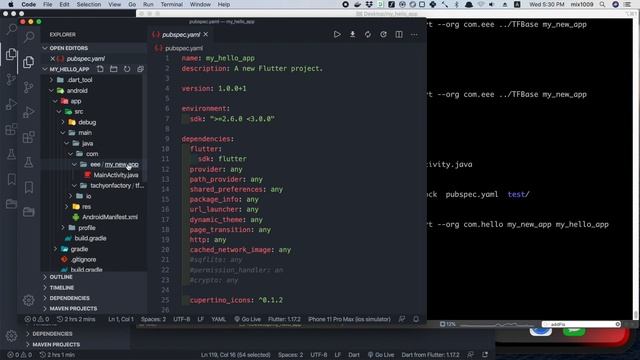Click Ln 1, Col 1 in front status bar
This screenshot has height=360, width=640.
click(x=121, y=319)
